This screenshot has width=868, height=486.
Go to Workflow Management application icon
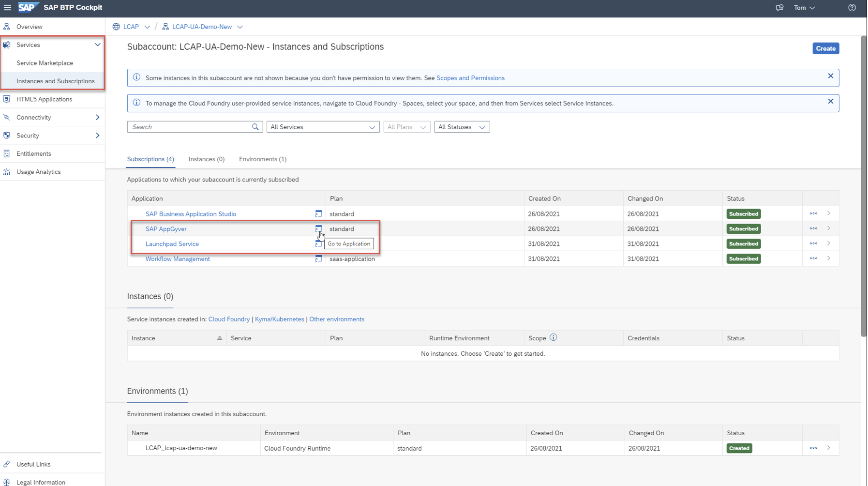pyautogui.click(x=318, y=258)
